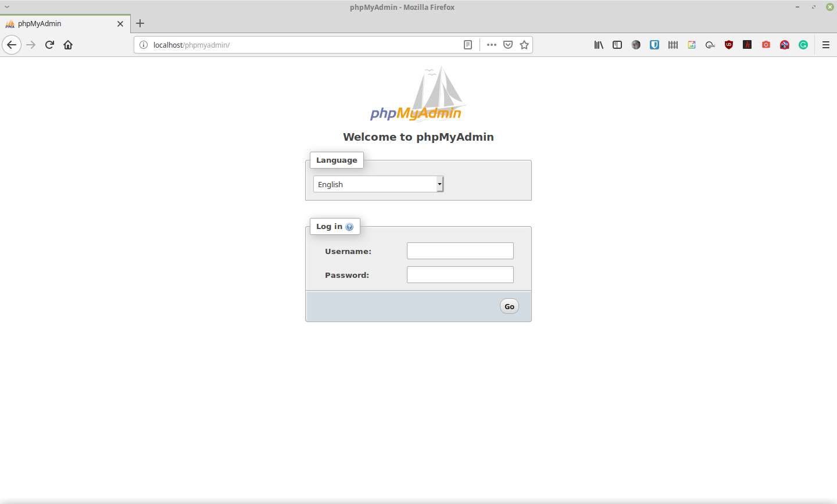Bookmark this page with the star
This screenshot has width=837, height=504.
(524, 45)
